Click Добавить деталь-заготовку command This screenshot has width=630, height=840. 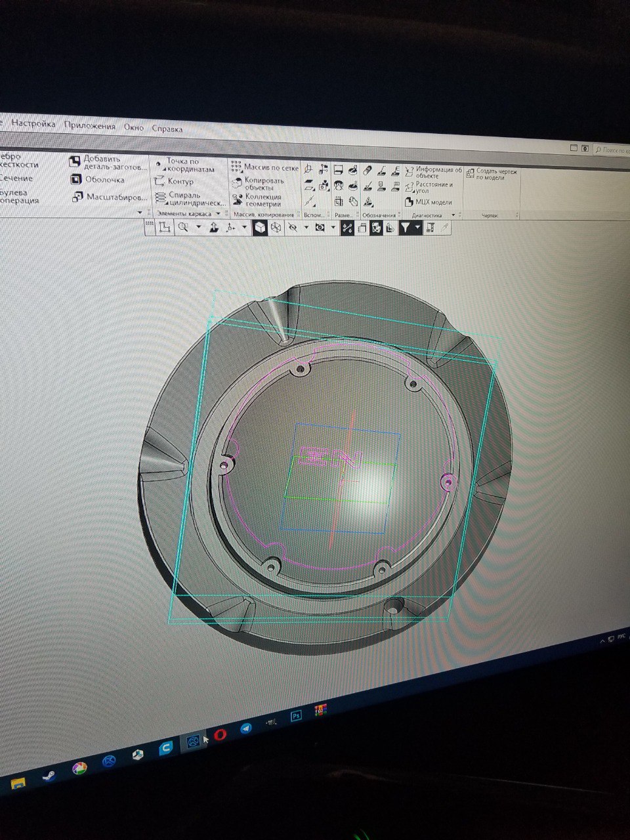tap(108, 162)
